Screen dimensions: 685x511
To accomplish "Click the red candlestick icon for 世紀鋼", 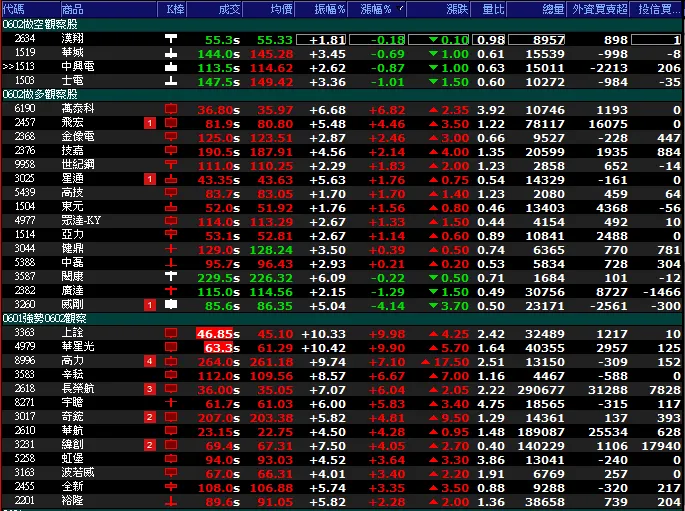I will pos(171,165).
